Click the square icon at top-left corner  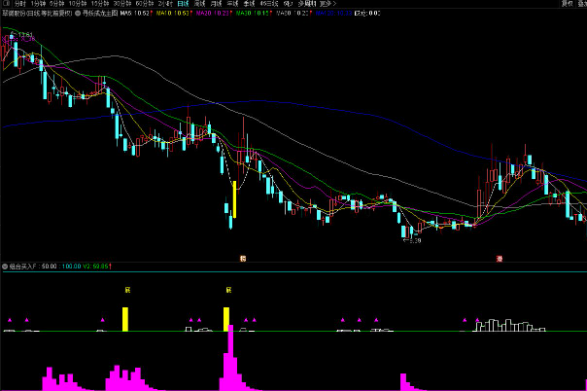6,3
